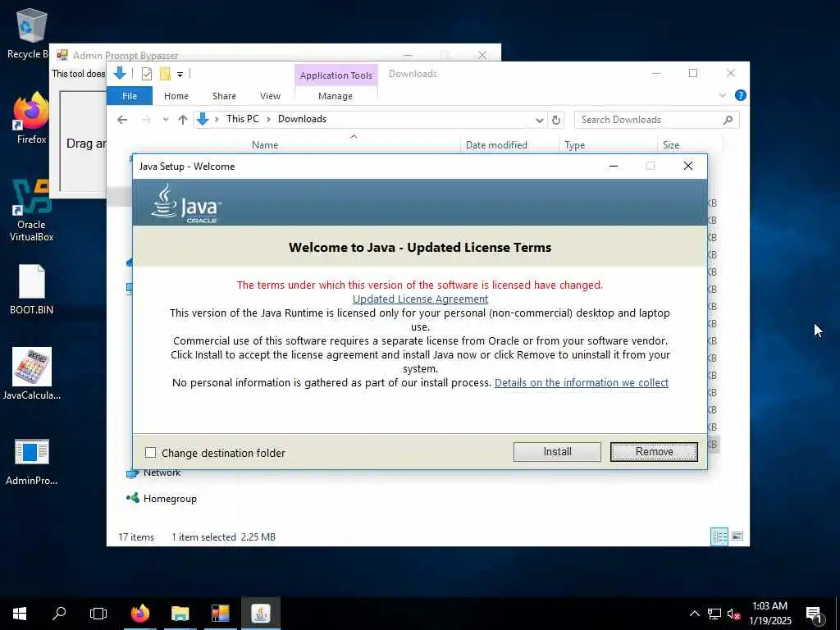Open the taskbar clock and date
This screenshot has width=840, height=630.
click(769, 614)
